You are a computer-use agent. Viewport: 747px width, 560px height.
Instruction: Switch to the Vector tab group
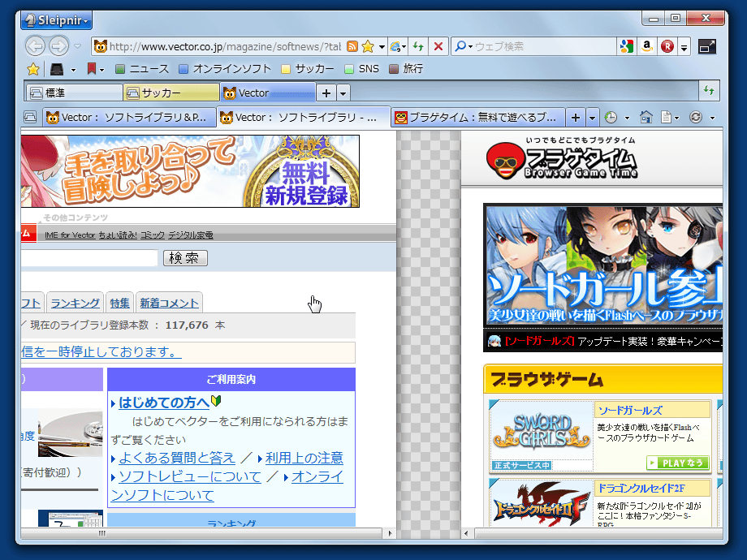pos(268,93)
